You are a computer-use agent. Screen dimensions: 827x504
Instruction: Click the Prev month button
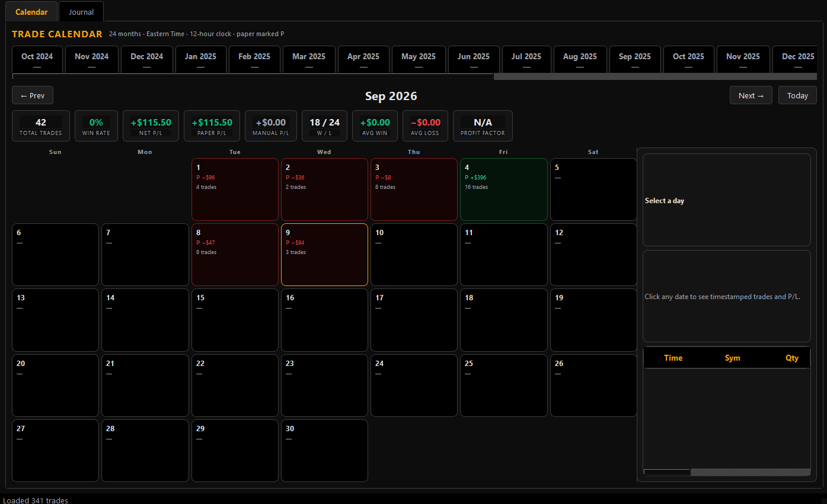click(x=33, y=95)
